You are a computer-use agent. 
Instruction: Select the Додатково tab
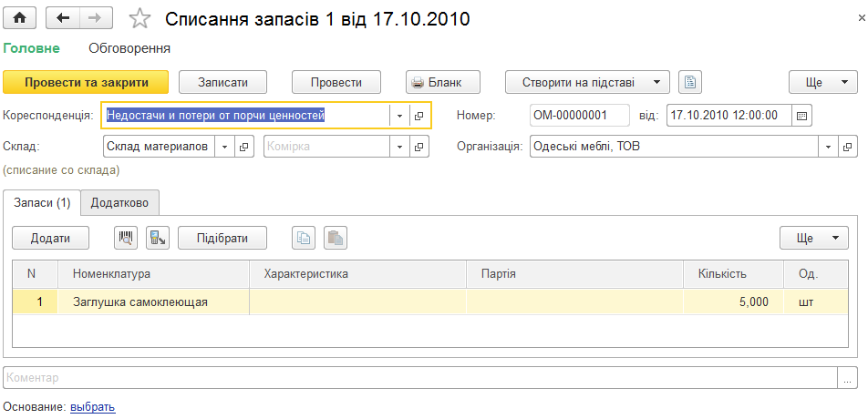point(119,203)
